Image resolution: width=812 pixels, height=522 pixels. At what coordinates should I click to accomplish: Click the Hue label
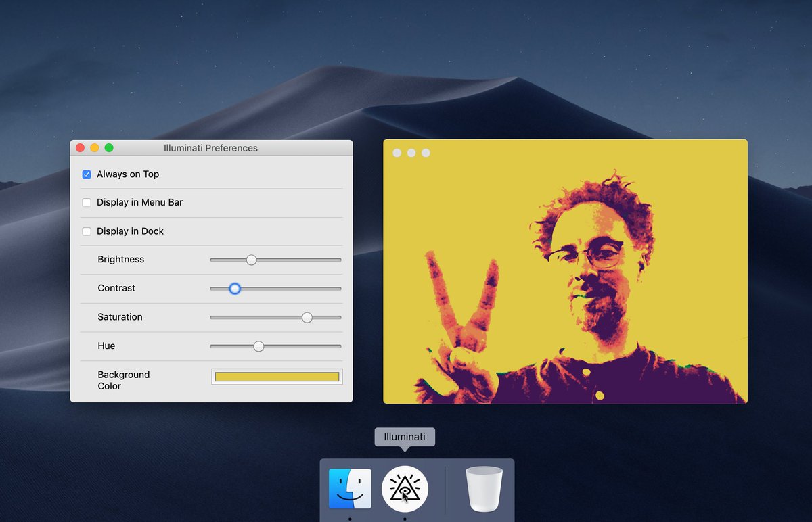coord(106,346)
